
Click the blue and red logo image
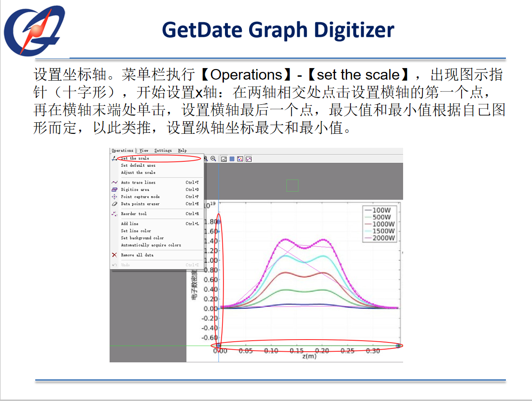[34, 30]
